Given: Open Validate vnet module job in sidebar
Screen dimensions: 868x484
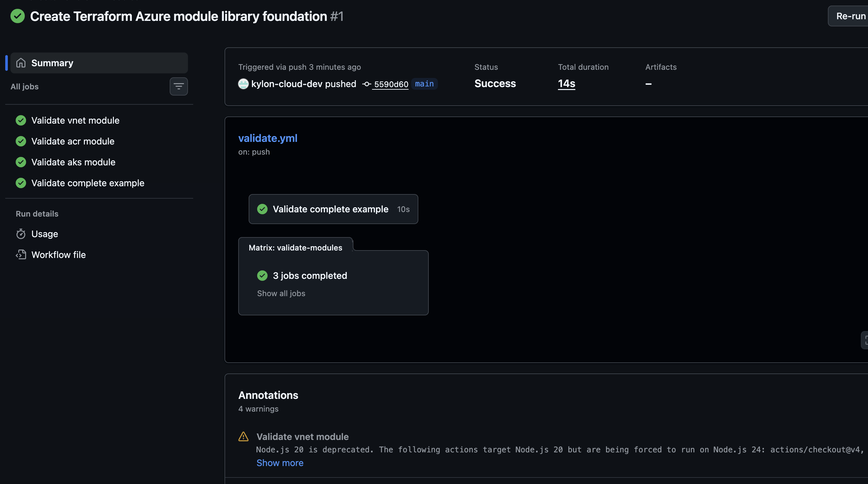Looking at the screenshot, I should click(x=75, y=120).
